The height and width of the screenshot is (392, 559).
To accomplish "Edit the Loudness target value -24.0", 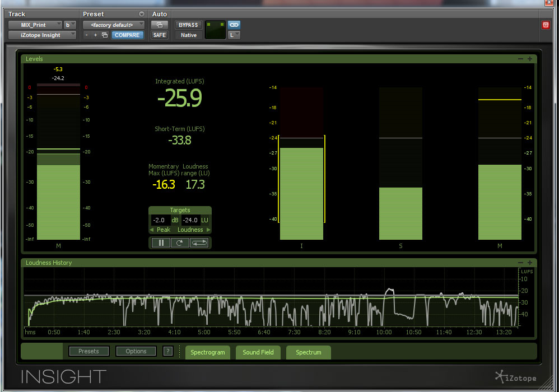I will coord(190,220).
